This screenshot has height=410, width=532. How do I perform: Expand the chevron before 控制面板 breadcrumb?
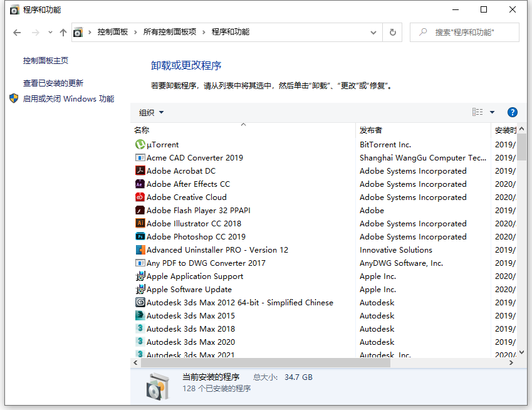(90, 32)
